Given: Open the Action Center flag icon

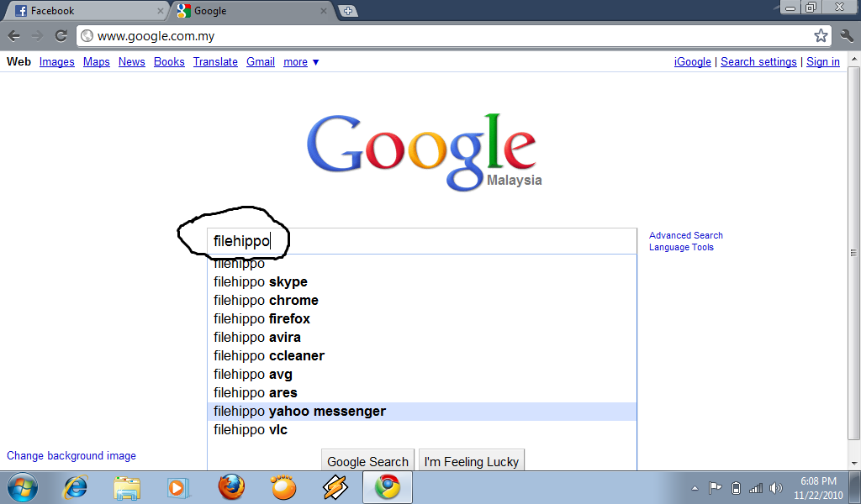Looking at the screenshot, I should tap(715, 487).
